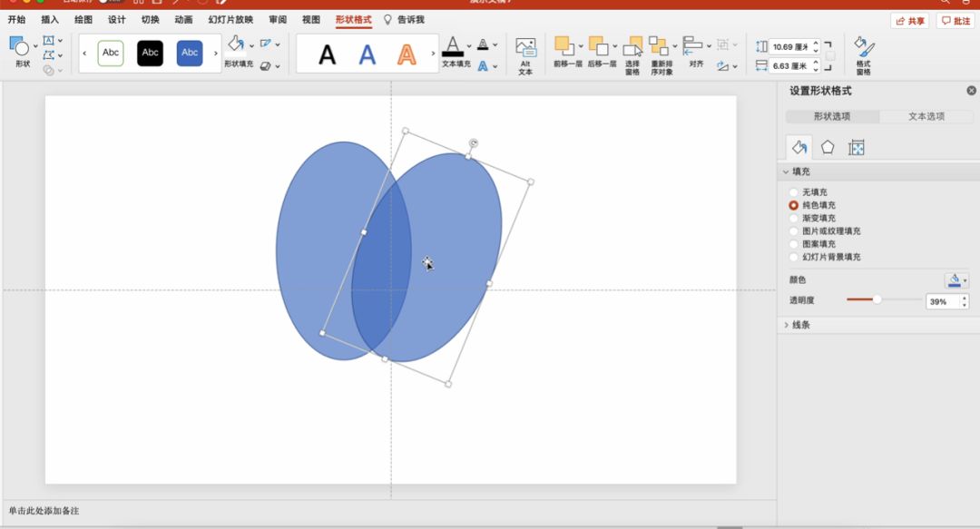Open the 后移一层 dropdown arrow
Screen dimensions: 980x529
614,45
